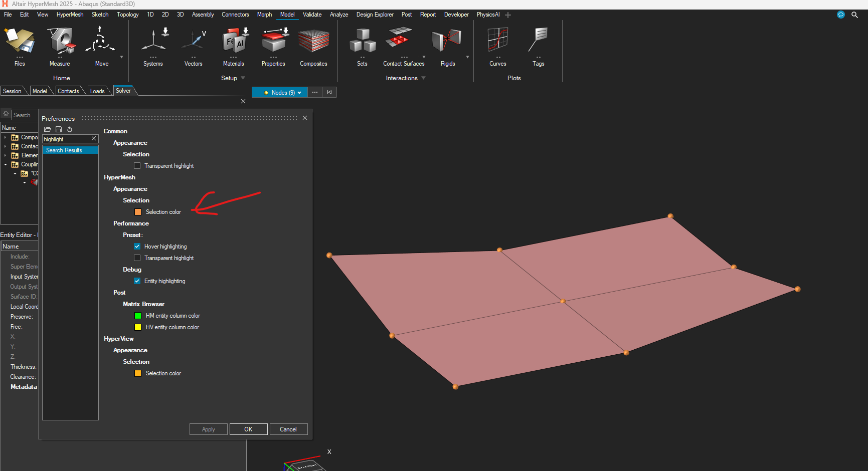The image size is (868, 471).
Task: Open the global search magnifier icon
Action: tap(854, 15)
